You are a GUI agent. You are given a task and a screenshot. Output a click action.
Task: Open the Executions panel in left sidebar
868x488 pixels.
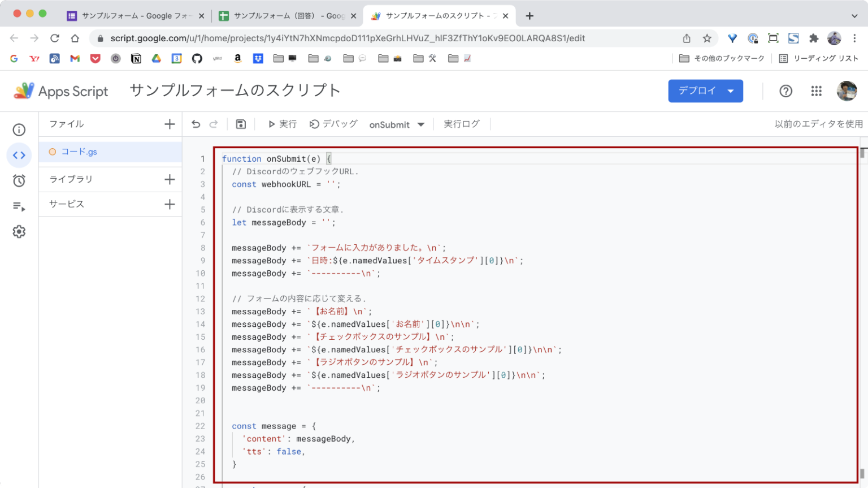(19, 205)
